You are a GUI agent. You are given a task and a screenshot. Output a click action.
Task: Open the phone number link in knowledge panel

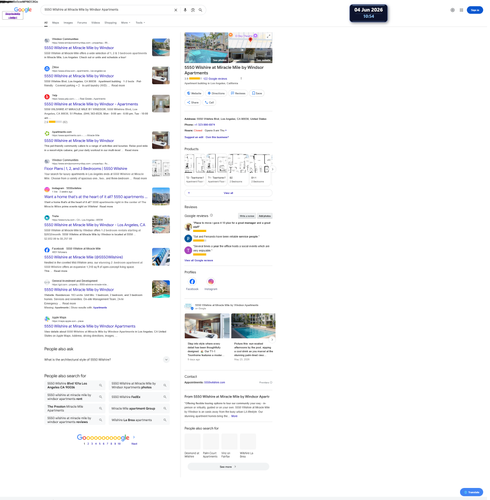tap(205, 125)
